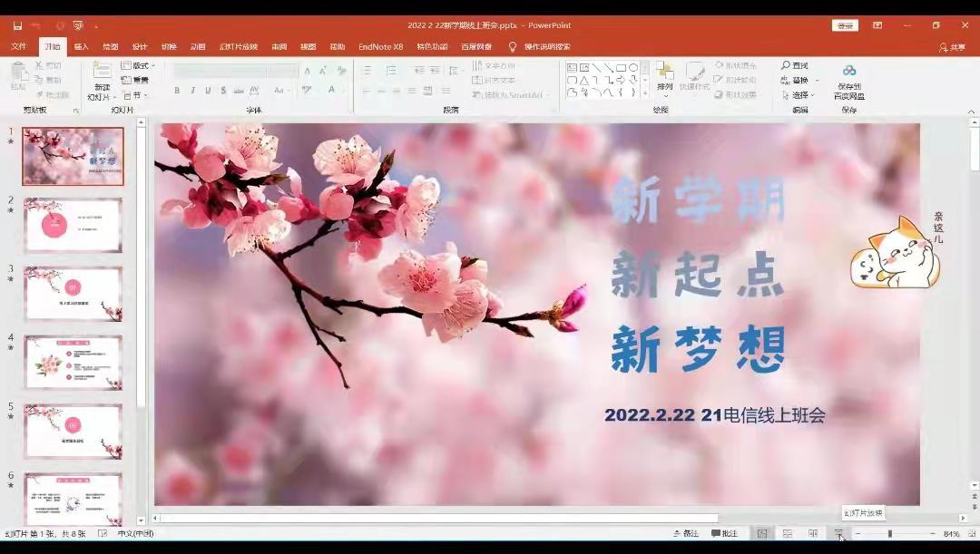This screenshot has height=554, width=980.
Task: Save the presentation from Quick Access Toolbar
Action: click(17, 25)
